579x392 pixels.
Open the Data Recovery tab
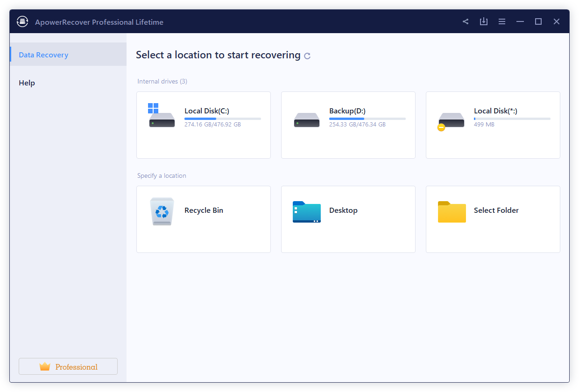68,54
